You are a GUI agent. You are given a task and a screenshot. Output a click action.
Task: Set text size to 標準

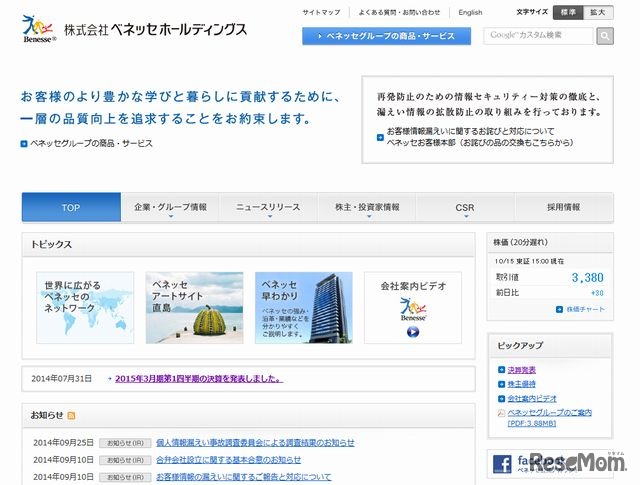point(568,12)
